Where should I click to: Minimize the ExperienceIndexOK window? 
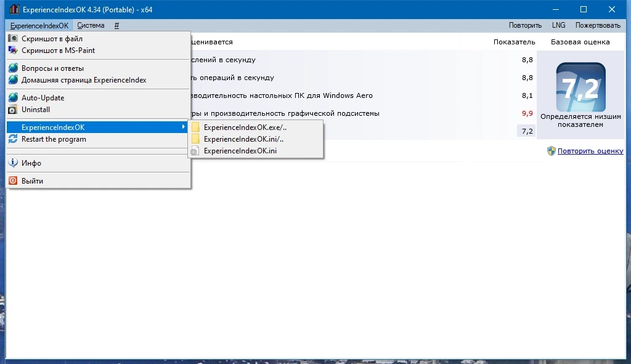[x=556, y=9]
